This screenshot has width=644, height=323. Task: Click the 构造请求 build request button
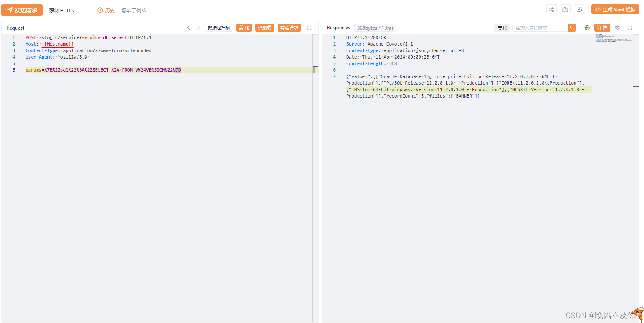tap(289, 28)
